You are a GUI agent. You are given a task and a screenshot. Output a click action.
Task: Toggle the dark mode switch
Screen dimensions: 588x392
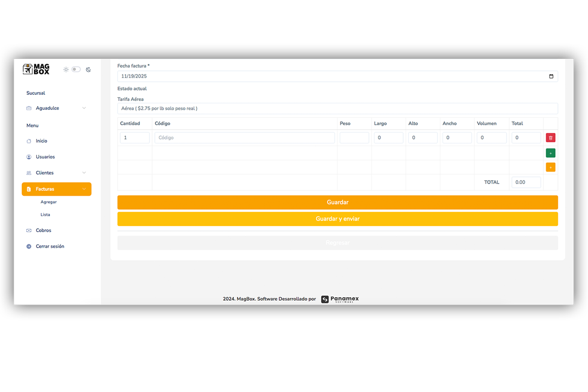(76, 69)
